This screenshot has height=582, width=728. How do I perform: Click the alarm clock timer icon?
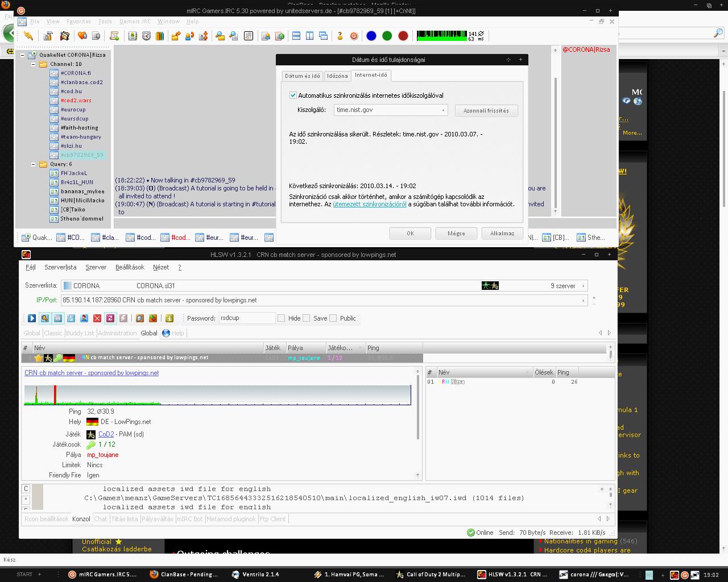tap(146, 36)
